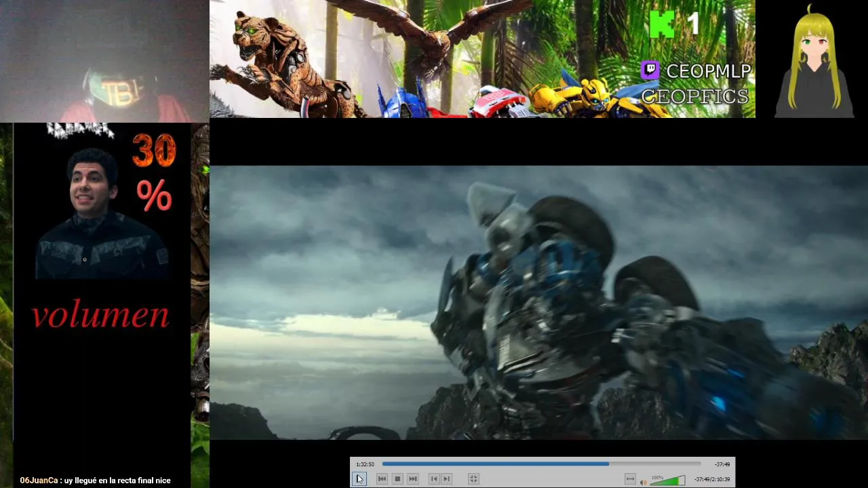The width and height of the screenshot is (868, 488).
Task: Mute audio with the speaker icon
Action: (x=644, y=481)
